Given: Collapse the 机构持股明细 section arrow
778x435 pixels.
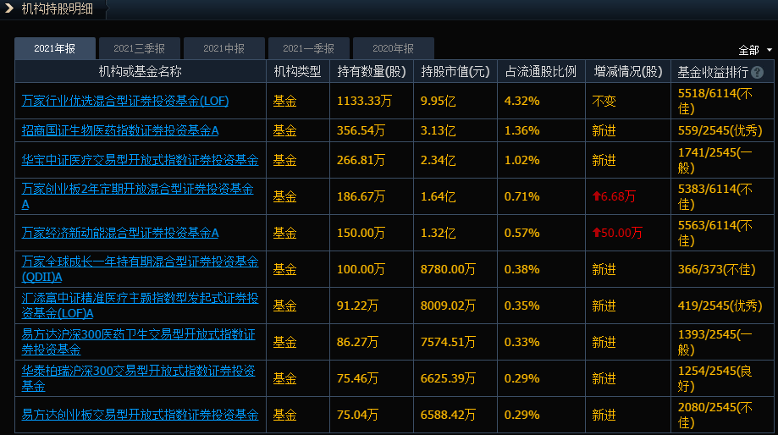Looking at the screenshot, I should [9, 8].
